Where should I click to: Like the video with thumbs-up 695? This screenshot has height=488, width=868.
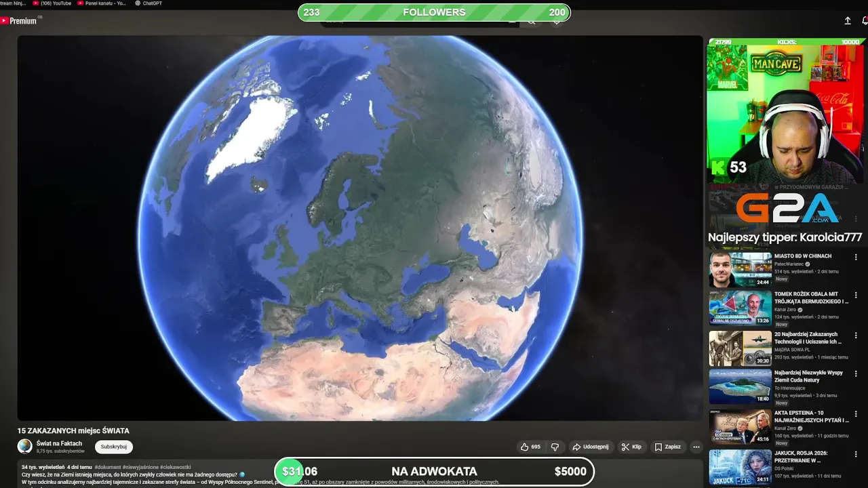530,447
